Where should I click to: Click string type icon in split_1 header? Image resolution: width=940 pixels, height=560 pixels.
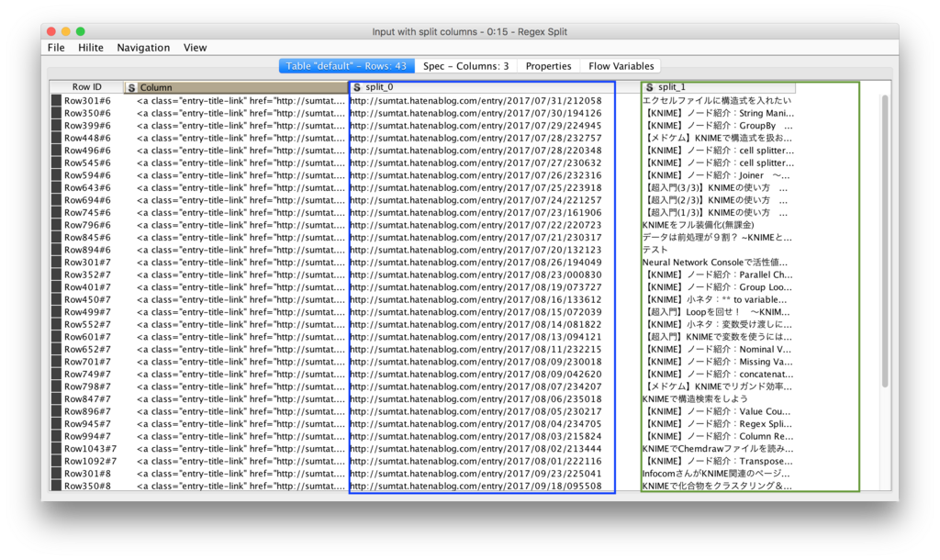649,87
